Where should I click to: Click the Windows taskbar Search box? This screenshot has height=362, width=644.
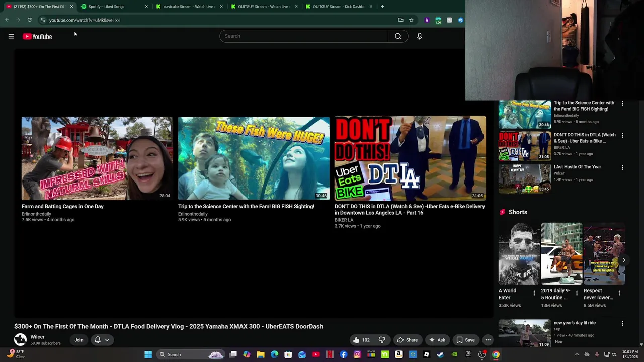(x=190, y=354)
